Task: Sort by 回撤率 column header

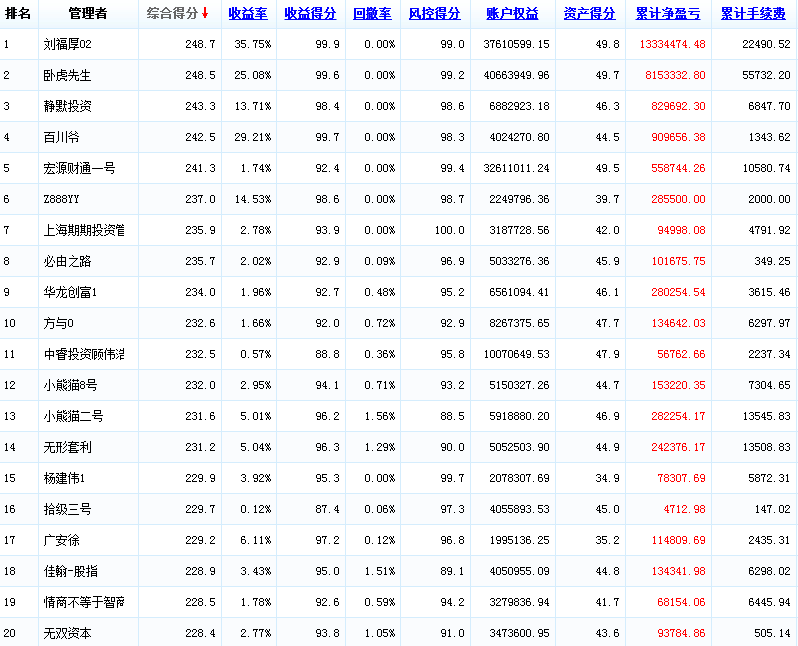Action: [x=373, y=14]
